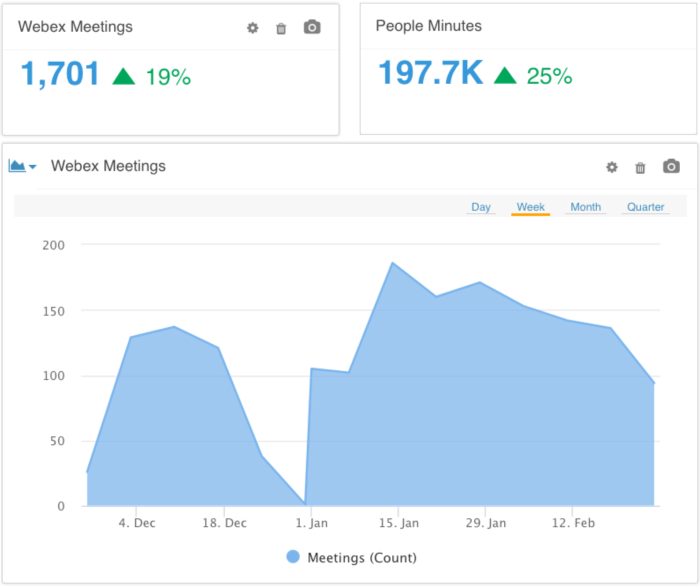Select the Week interval tab
Image resolution: width=700 pixels, height=588 pixels.
[530, 207]
